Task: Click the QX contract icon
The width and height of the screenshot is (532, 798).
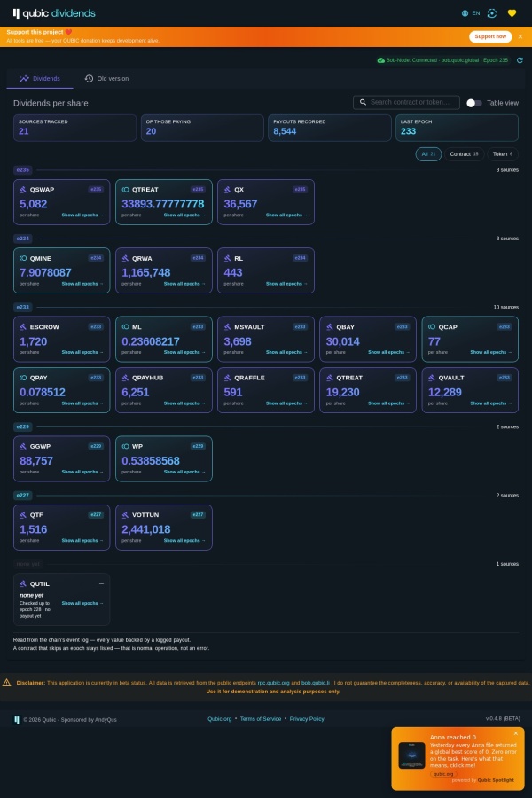Action: (228, 190)
